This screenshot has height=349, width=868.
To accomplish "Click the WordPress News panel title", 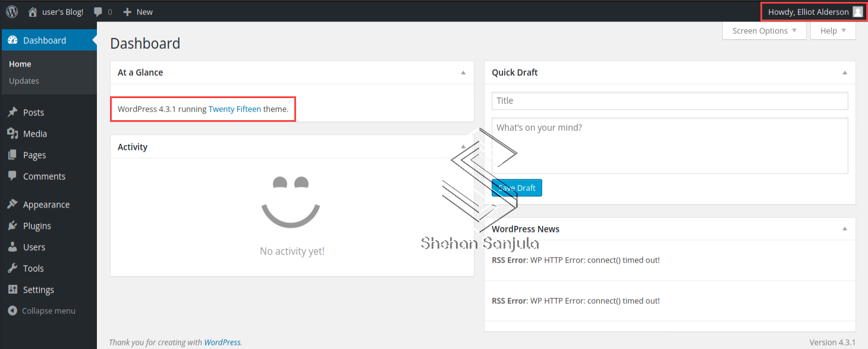I will tap(526, 229).
